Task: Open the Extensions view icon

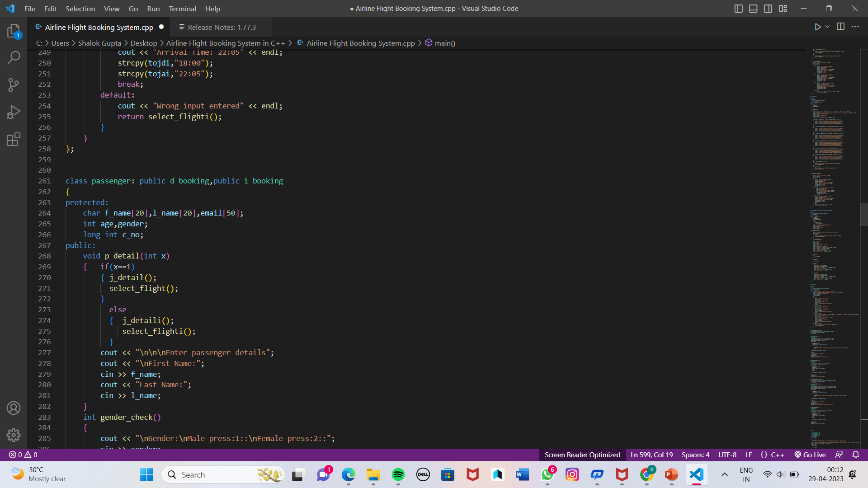Action: tap(14, 139)
